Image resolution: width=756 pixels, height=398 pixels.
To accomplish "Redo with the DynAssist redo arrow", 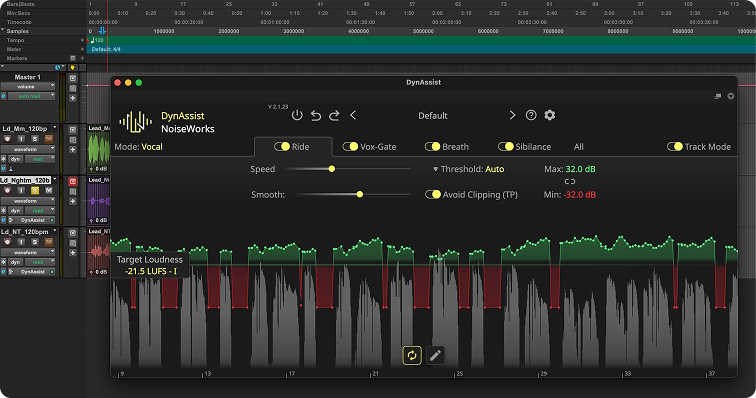I will pyautogui.click(x=334, y=115).
